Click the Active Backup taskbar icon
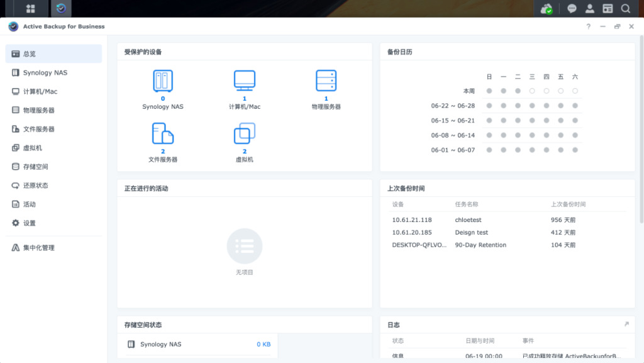 61,9
